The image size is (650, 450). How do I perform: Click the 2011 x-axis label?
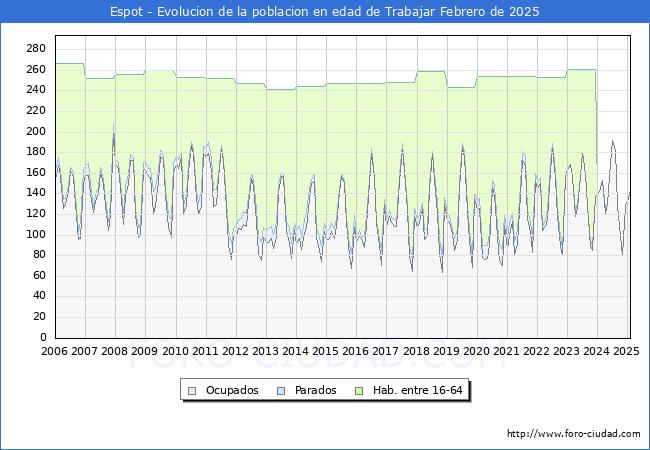coord(205,351)
